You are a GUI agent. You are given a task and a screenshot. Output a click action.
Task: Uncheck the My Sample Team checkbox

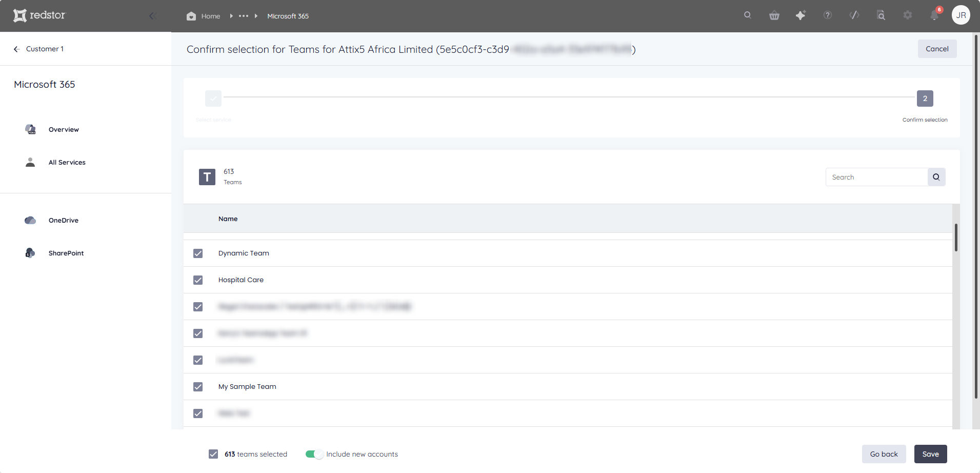pyautogui.click(x=198, y=387)
